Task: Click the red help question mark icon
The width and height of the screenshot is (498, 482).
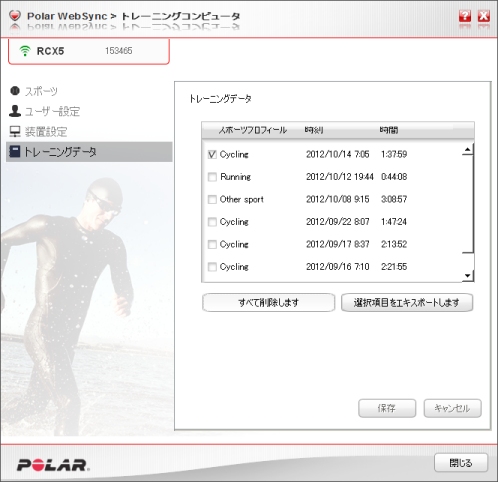Action: 465,16
